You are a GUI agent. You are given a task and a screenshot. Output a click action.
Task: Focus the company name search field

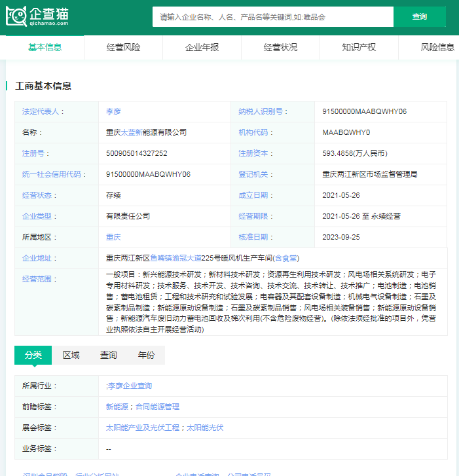click(273, 17)
